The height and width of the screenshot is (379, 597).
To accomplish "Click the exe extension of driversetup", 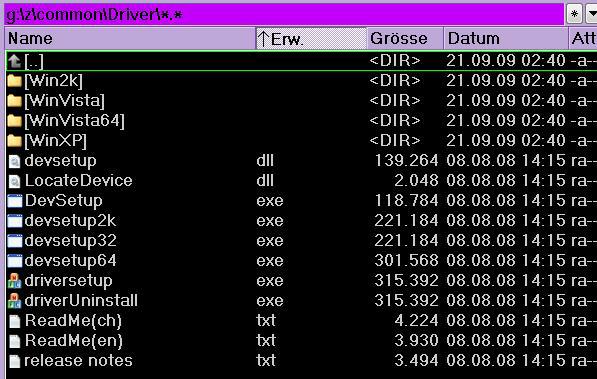I will [x=270, y=281].
